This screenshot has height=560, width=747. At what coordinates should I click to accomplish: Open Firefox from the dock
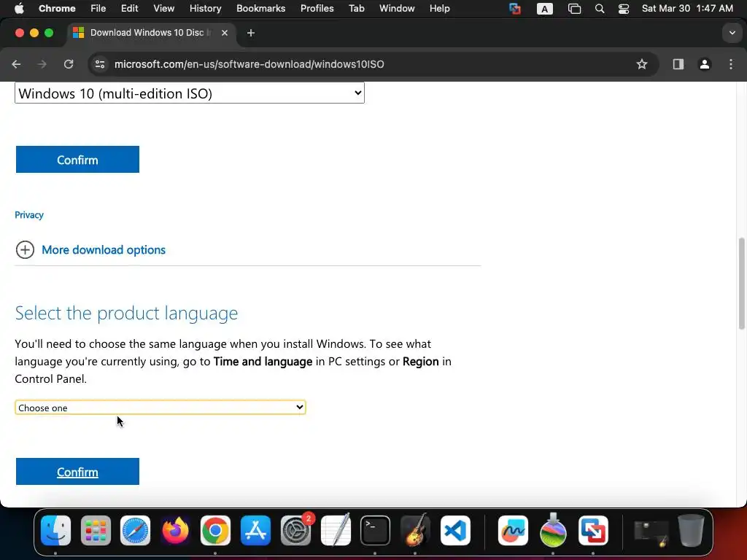(175, 530)
